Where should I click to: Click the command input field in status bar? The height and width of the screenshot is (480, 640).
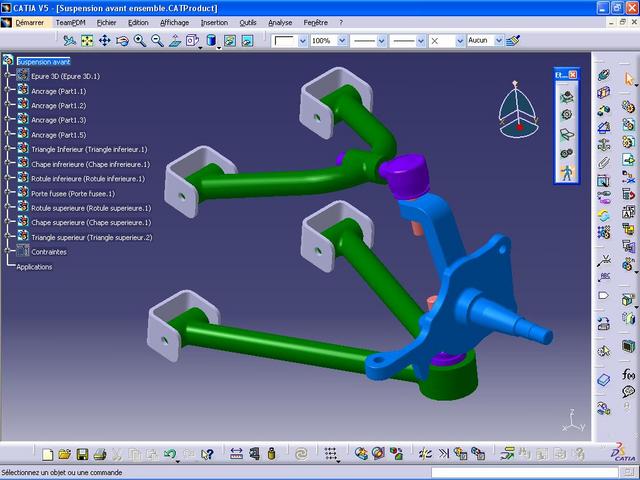[x=524, y=472]
